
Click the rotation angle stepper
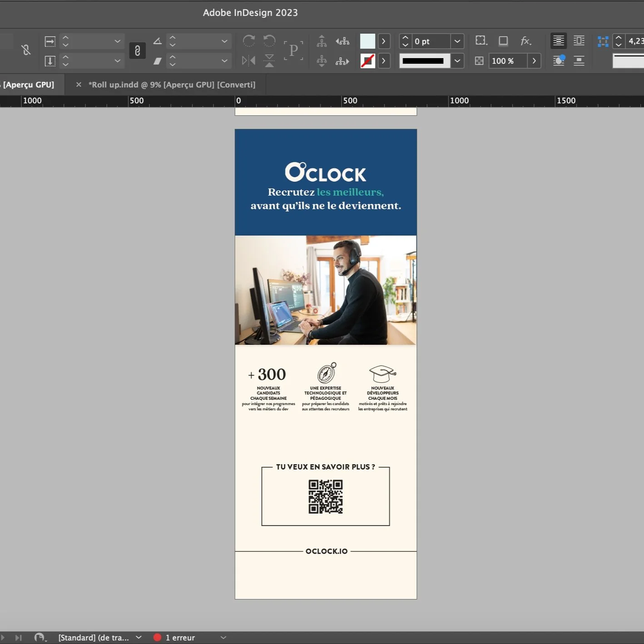(x=173, y=41)
